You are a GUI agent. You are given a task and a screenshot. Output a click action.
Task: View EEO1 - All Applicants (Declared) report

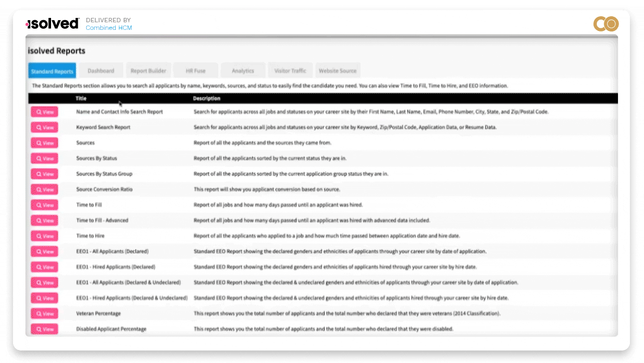coord(45,251)
